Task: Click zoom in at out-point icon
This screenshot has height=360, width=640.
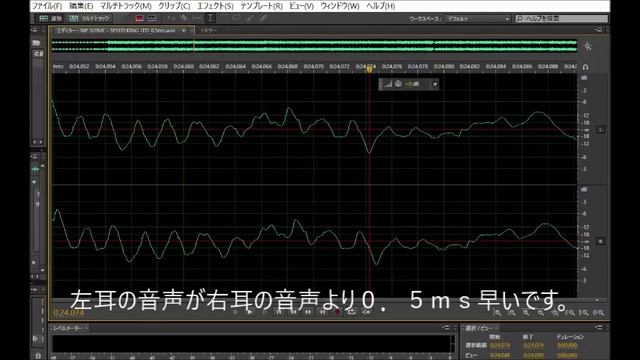Action: pos(584,313)
